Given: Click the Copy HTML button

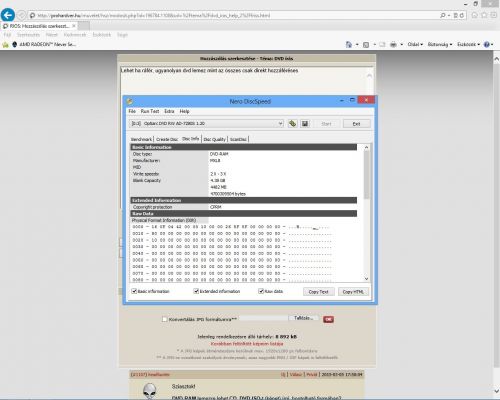Looking at the screenshot, I should 353,292.
